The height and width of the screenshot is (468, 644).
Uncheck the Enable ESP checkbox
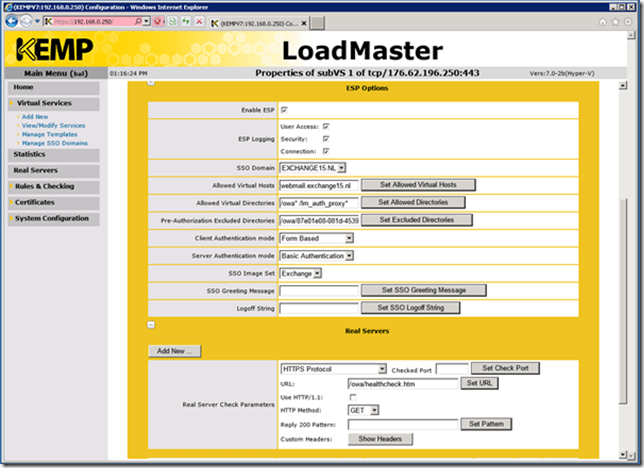[285, 109]
